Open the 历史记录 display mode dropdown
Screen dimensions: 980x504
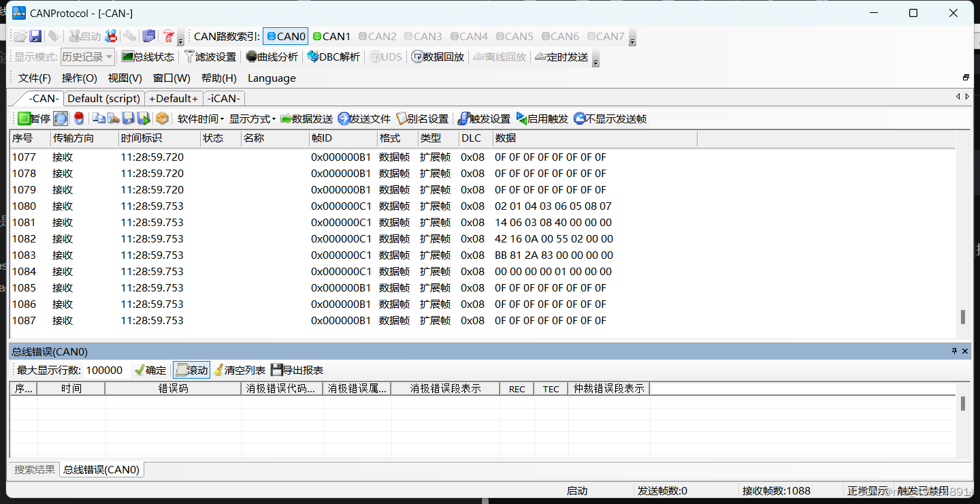86,57
